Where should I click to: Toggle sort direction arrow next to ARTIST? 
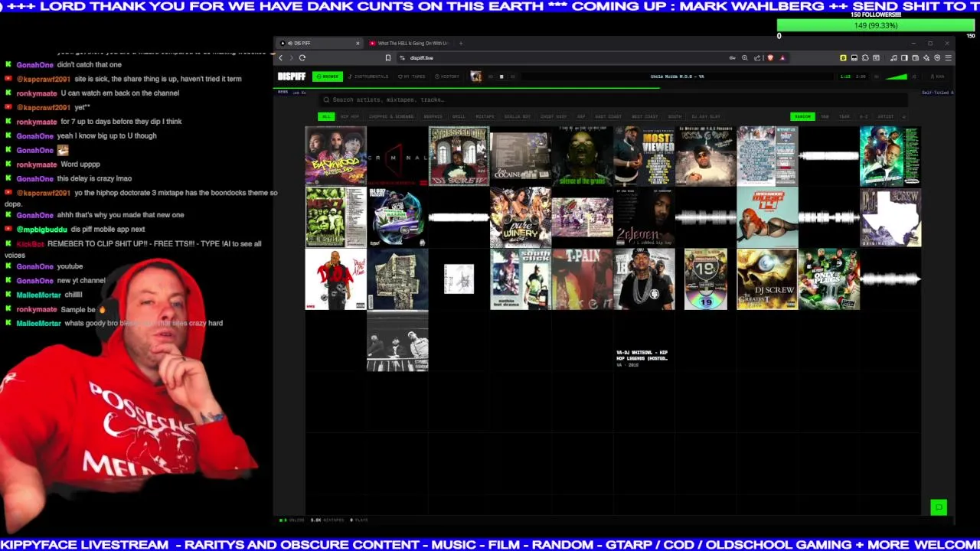(x=904, y=116)
